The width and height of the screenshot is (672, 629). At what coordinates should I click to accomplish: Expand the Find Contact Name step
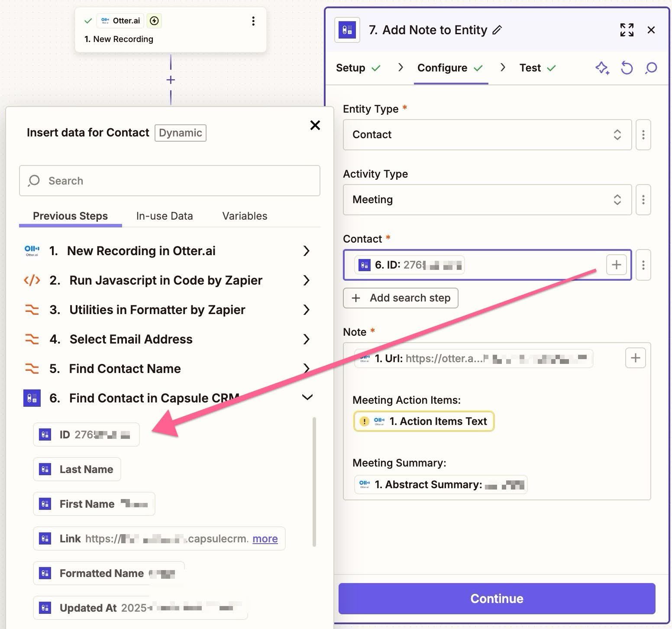pyautogui.click(x=307, y=369)
